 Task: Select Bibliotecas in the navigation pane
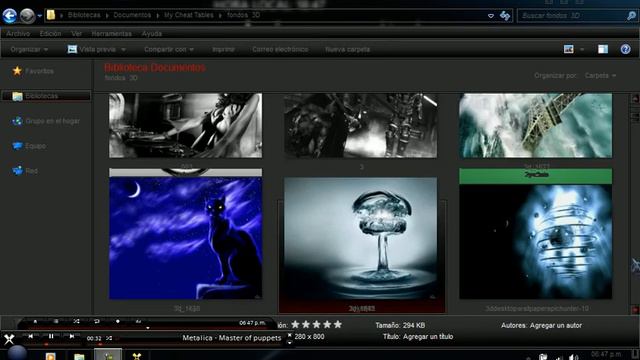pyautogui.click(x=46, y=96)
